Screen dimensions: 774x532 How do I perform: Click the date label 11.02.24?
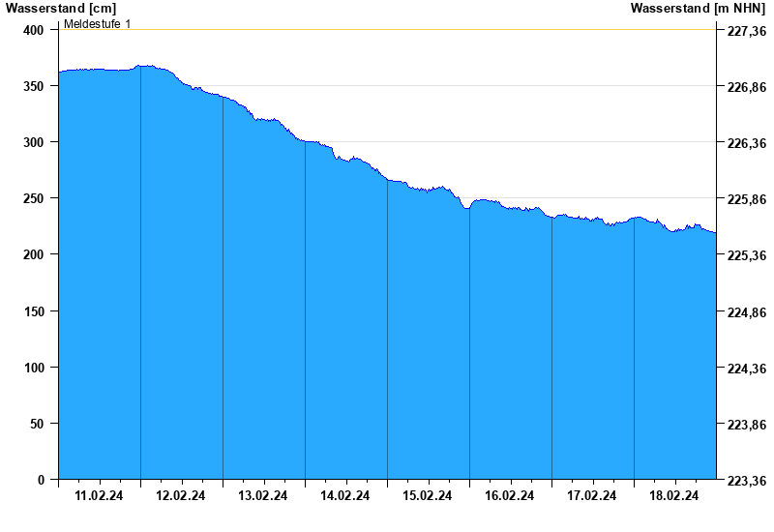pyautogui.click(x=99, y=495)
